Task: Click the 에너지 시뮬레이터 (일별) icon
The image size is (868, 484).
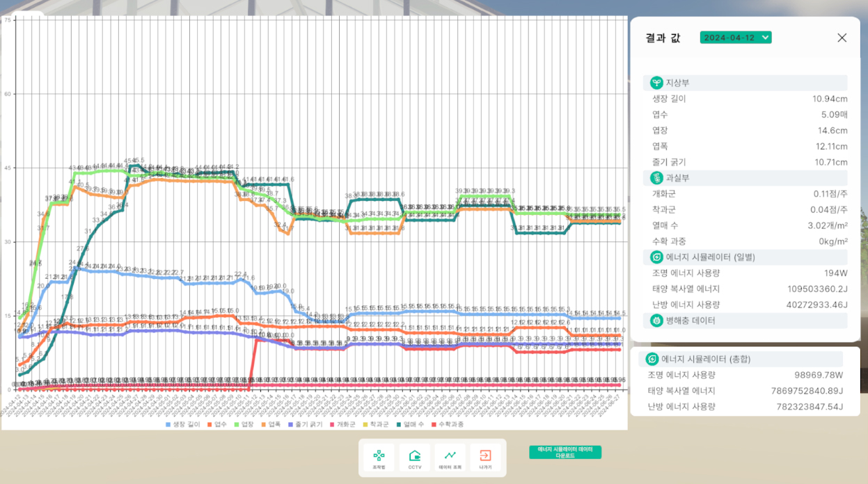Action: [x=656, y=257]
